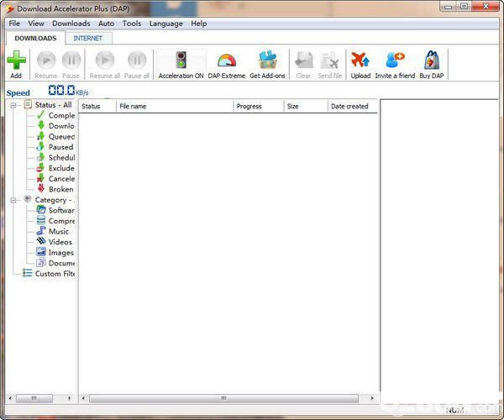This screenshot has width=504, height=420.
Task: Switch to the DOWNLOADS tab
Action: click(x=35, y=39)
